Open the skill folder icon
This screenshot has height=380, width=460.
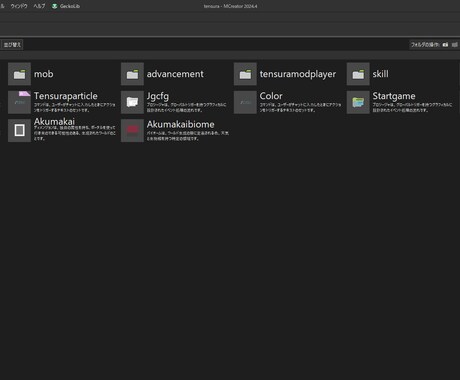(x=358, y=74)
